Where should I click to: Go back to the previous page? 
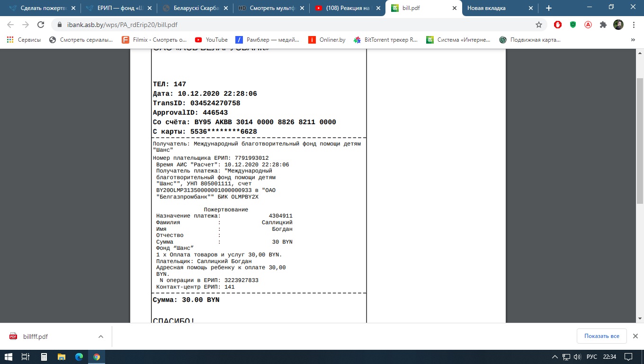pos(10,25)
